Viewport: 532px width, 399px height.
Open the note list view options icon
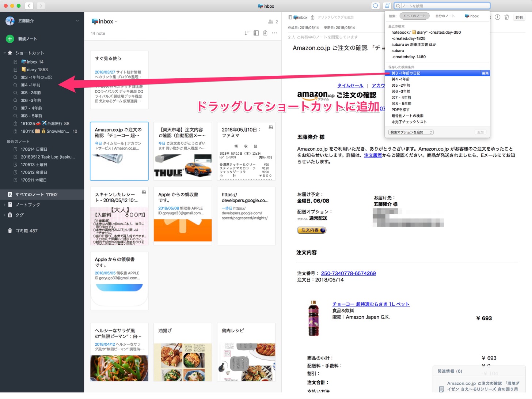pyautogui.click(x=256, y=33)
